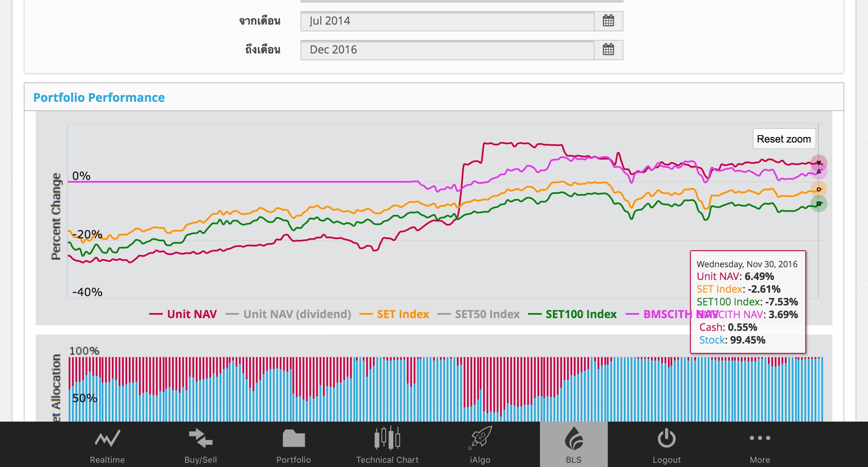Image resolution: width=868 pixels, height=467 pixels.
Task: Toggle SET Index series in legend
Action: pyautogui.click(x=395, y=314)
